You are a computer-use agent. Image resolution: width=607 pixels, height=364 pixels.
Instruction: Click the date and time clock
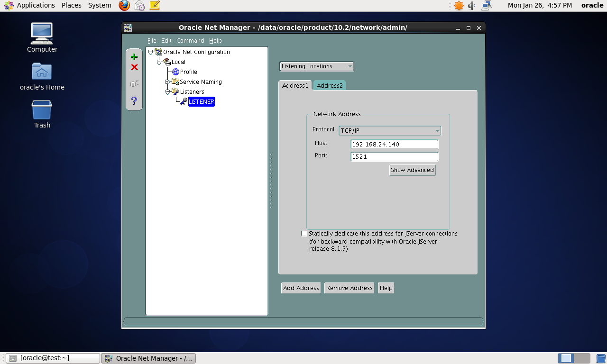[x=540, y=5]
